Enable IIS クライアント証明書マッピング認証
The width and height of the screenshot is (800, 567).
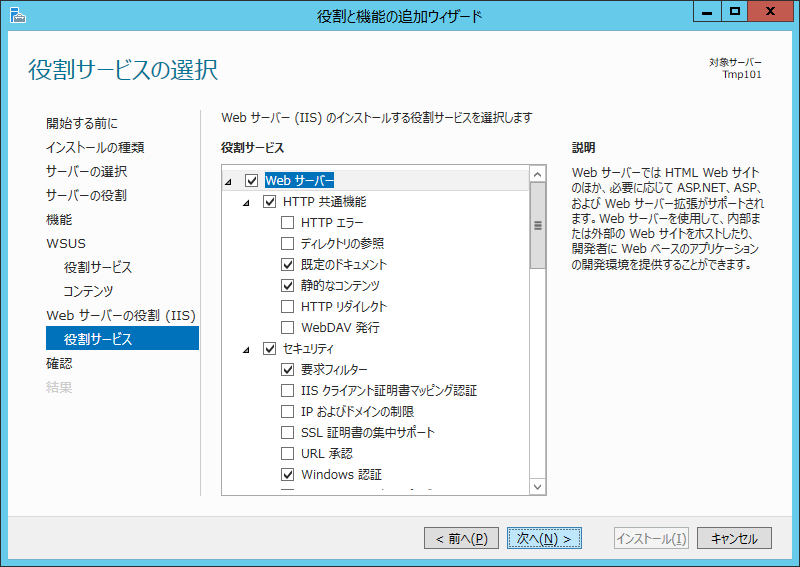tap(288, 390)
